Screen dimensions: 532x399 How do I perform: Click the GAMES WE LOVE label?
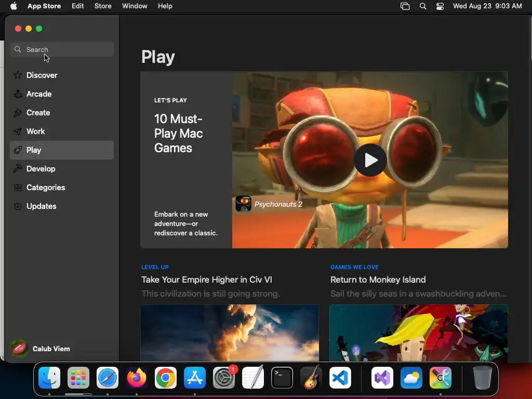click(354, 267)
